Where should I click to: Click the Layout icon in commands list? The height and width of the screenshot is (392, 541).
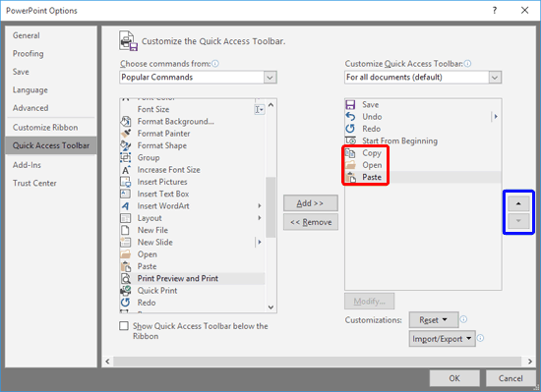125,218
